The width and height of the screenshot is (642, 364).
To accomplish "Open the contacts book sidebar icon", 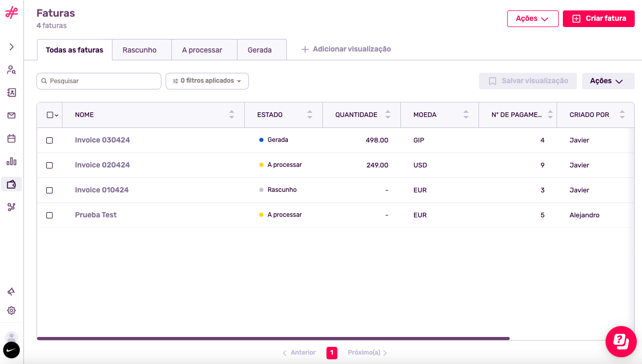I will 11,93.
